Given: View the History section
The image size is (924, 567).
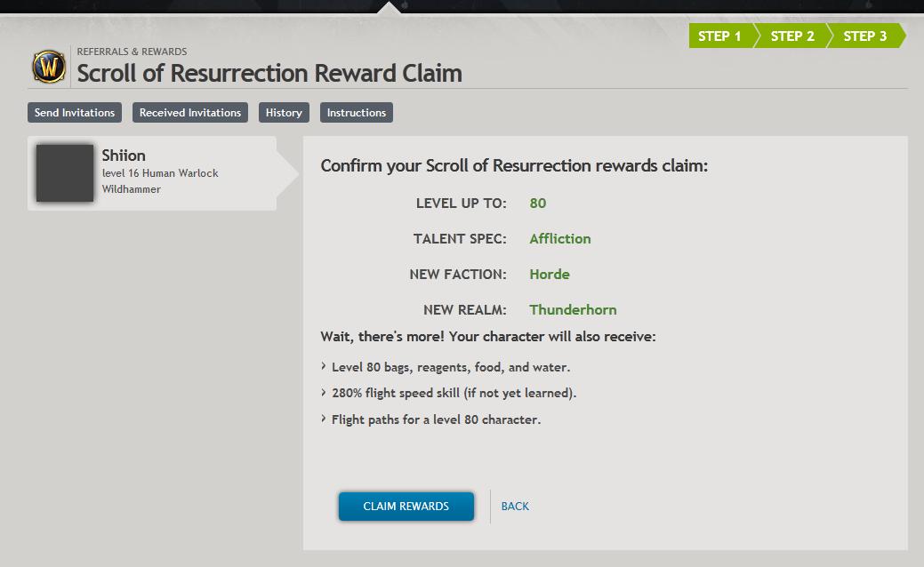Looking at the screenshot, I should tap(283, 112).
